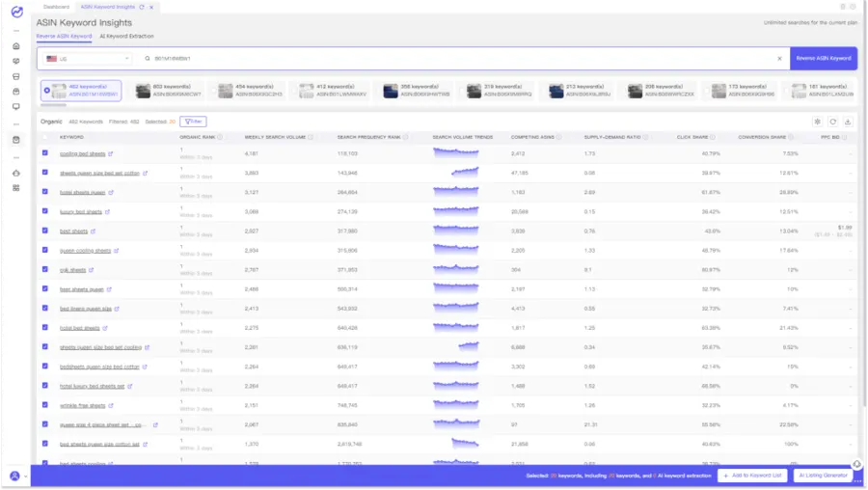868x490 pixels.
Task: Click info icon beside Conversion Share header
Action: click(791, 137)
